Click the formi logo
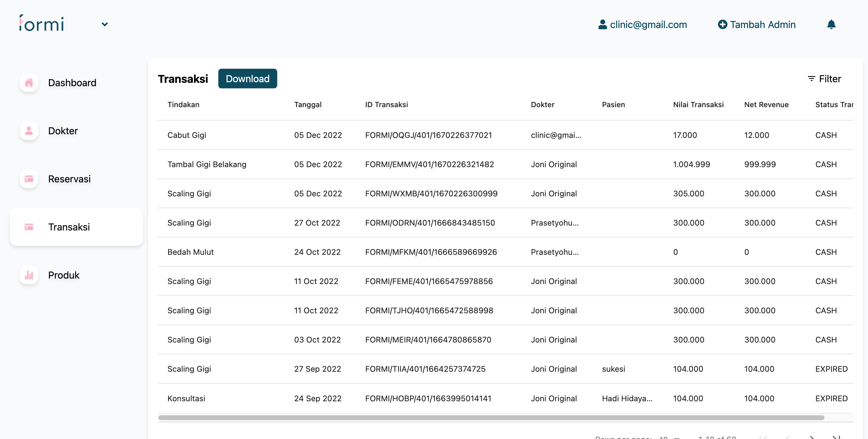This screenshot has width=868, height=439. point(41,23)
